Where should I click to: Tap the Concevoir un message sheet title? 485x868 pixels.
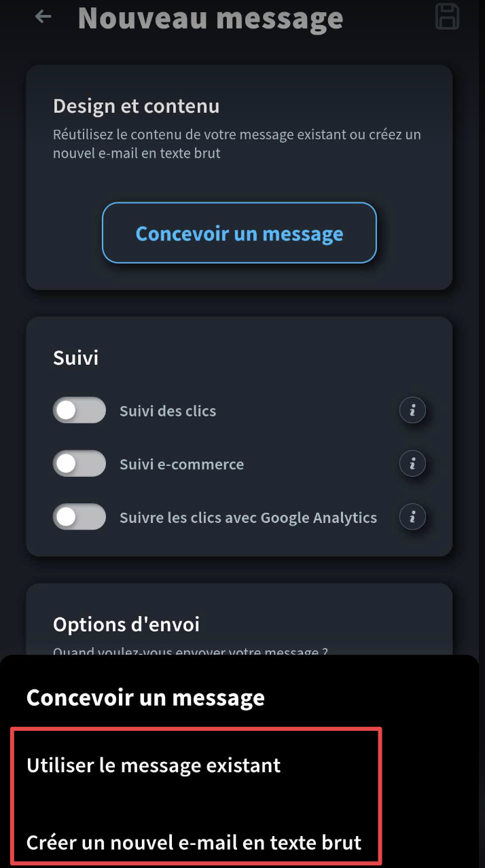(145, 698)
